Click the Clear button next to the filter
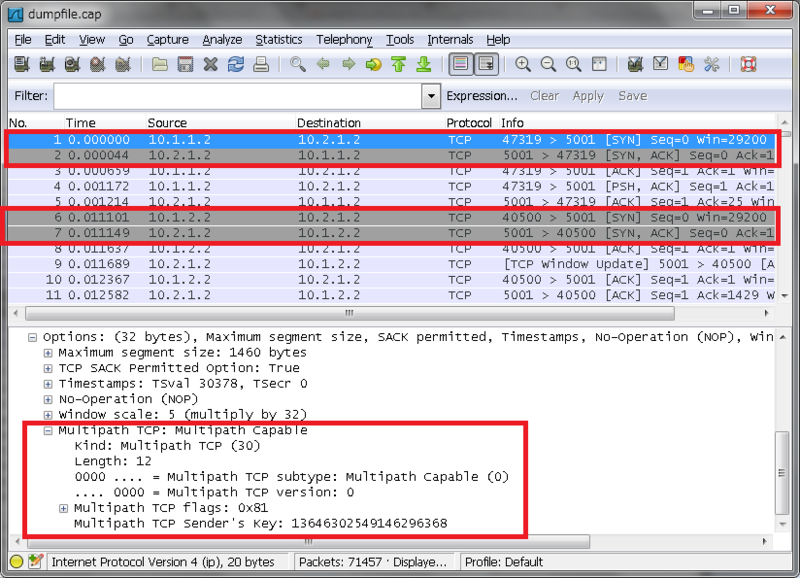Screen dimensions: 800x578 click(543, 96)
